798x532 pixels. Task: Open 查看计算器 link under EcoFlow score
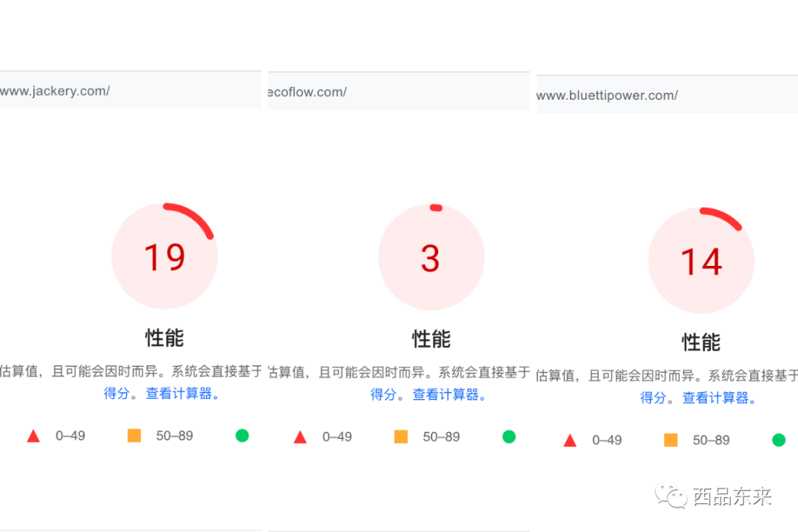pyautogui.click(x=449, y=395)
